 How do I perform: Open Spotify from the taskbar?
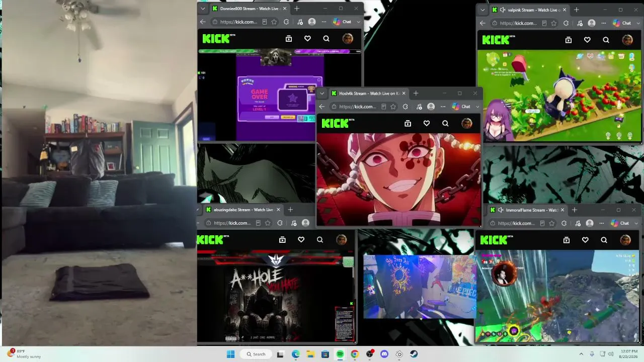coord(340,354)
